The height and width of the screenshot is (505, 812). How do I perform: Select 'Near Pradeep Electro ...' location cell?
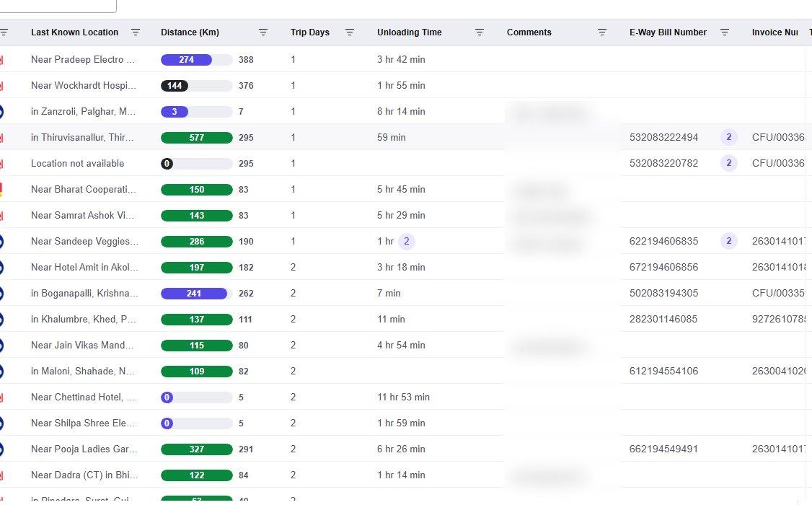click(x=83, y=60)
